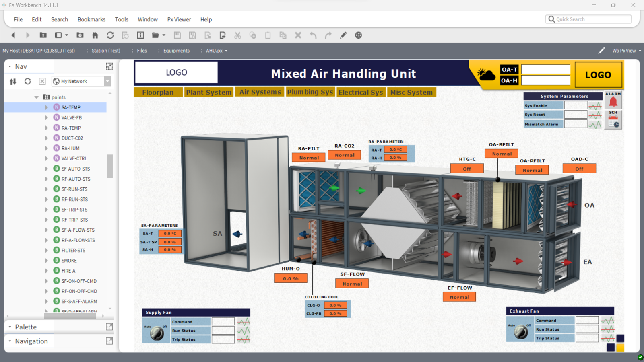644x362 pixels.
Task: Open the Bookmarks menu
Action: (91, 19)
